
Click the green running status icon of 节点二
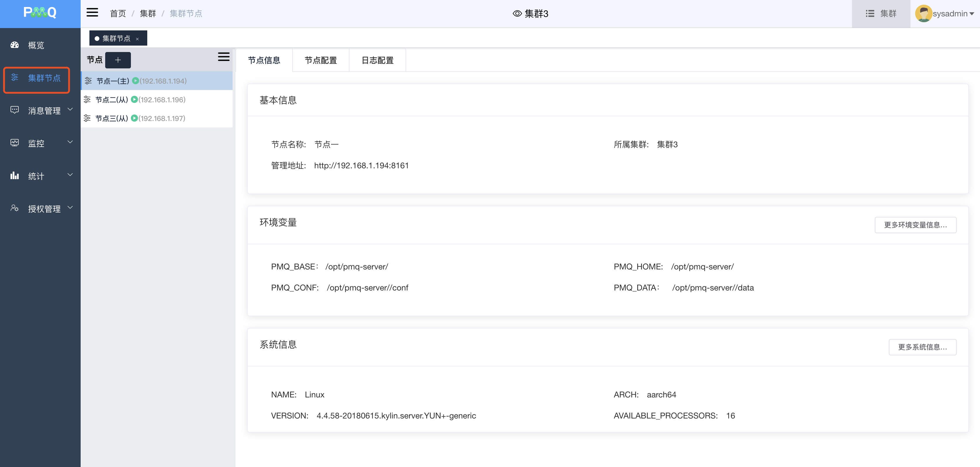[134, 100]
